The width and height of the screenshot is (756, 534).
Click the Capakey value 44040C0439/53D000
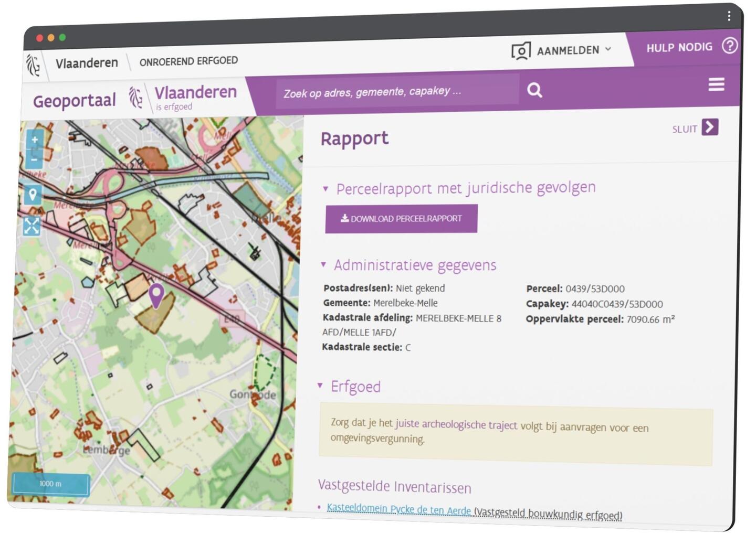[x=617, y=304]
